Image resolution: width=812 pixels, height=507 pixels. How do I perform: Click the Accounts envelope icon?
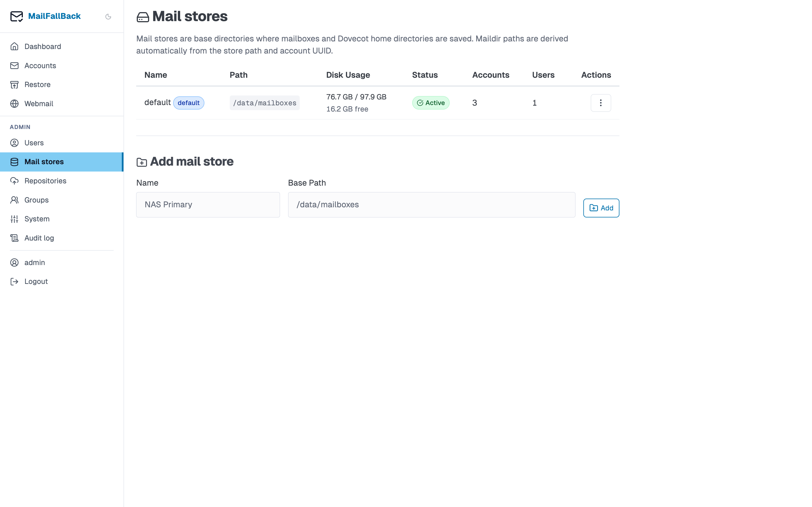[x=14, y=65]
